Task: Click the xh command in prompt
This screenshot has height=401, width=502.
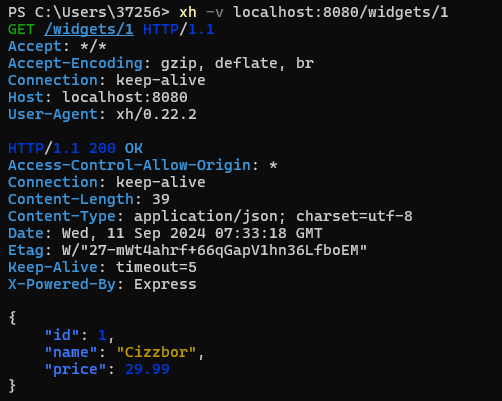Action: (188, 13)
